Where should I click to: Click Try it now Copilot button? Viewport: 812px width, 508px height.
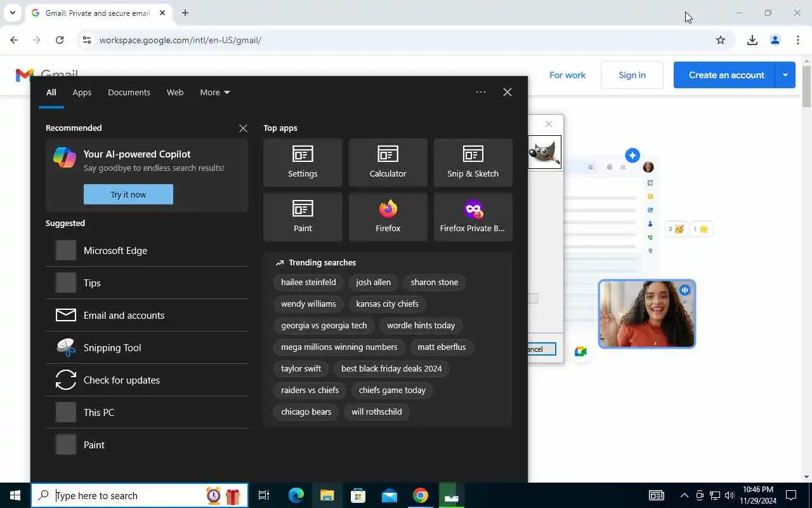pyautogui.click(x=128, y=194)
